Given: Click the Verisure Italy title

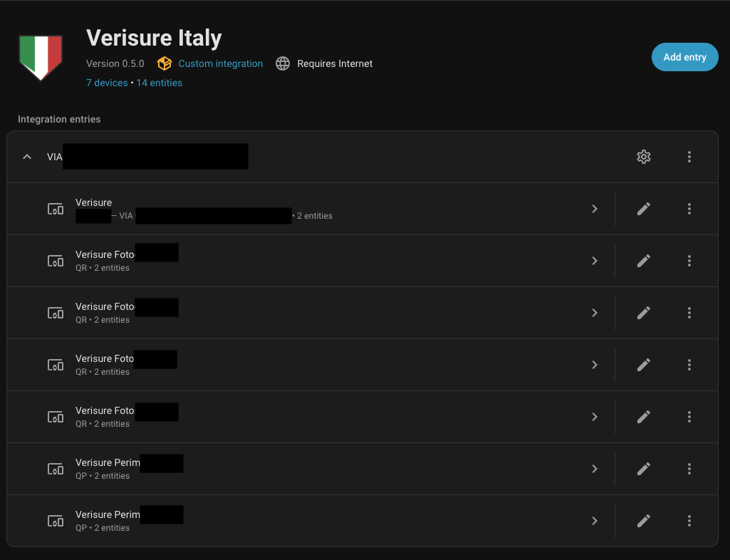Looking at the screenshot, I should coord(154,38).
